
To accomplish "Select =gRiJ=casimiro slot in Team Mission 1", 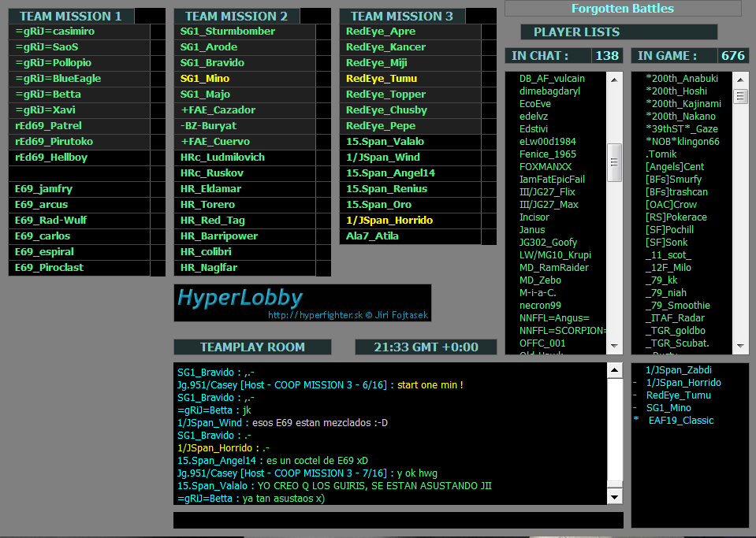I will (x=79, y=32).
